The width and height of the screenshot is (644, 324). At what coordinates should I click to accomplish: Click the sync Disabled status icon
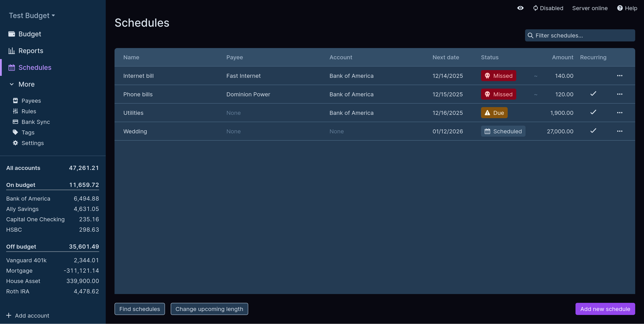(x=535, y=8)
